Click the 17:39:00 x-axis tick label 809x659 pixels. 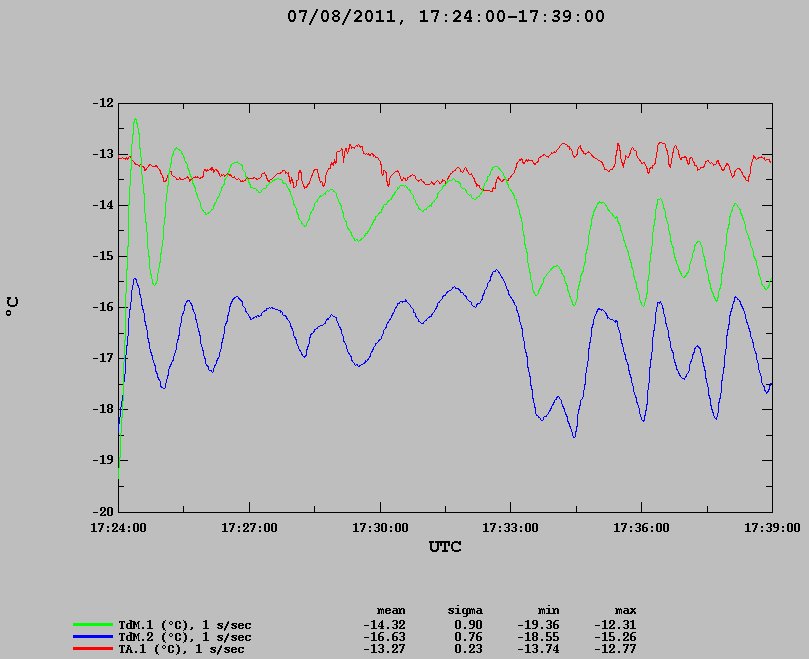tap(772, 528)
